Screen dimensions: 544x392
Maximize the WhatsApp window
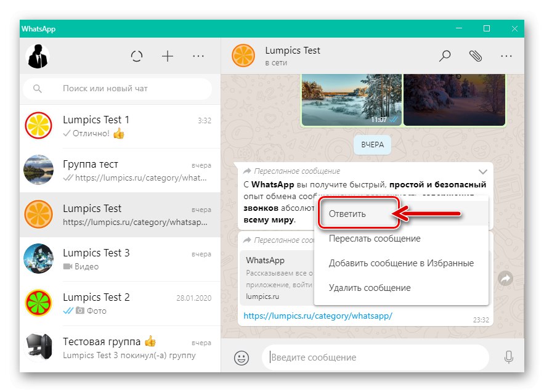[487, 28]
